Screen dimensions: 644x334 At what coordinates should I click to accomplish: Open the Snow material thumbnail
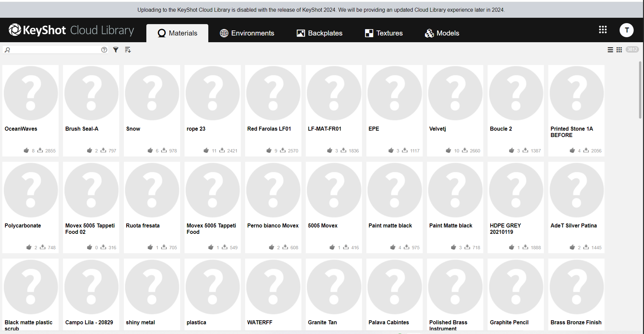(152, 93)
